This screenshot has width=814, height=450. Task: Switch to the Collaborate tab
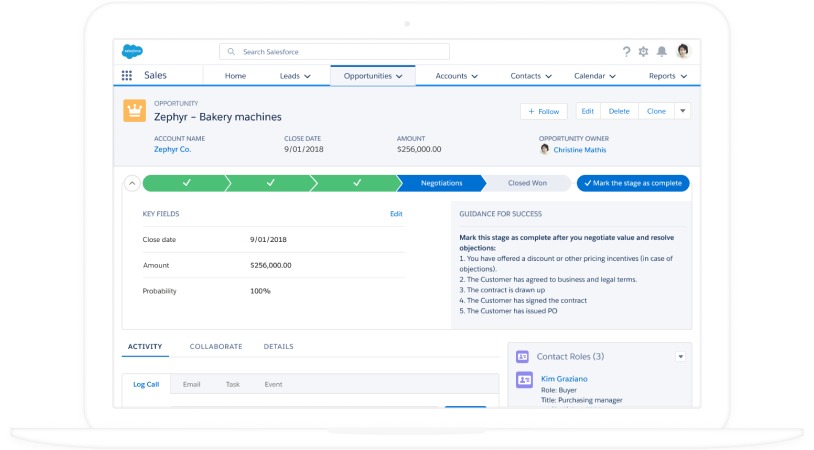[x=215, y=346]
